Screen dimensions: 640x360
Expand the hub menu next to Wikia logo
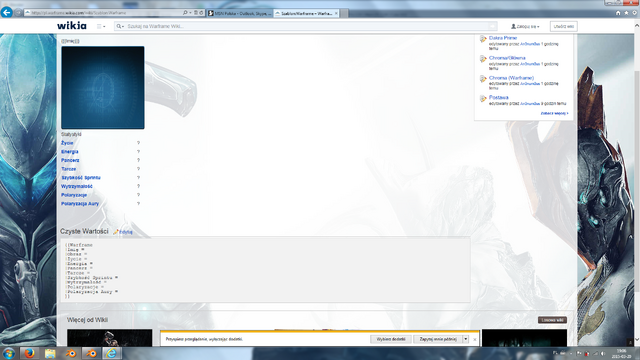pos(101,26)
